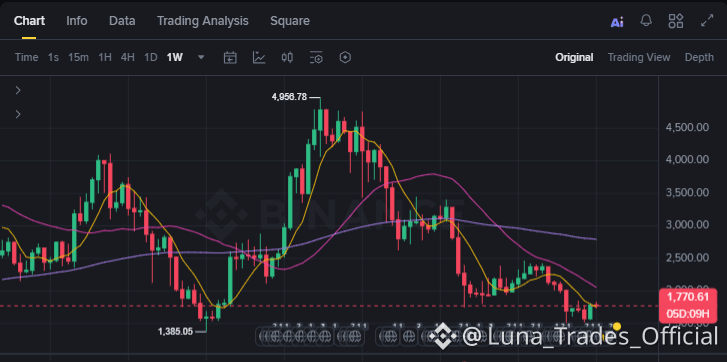This screenshot has height=362, width=727.
Task: Click the 3,000.00 axis value
Action: [x=687, y=225]
